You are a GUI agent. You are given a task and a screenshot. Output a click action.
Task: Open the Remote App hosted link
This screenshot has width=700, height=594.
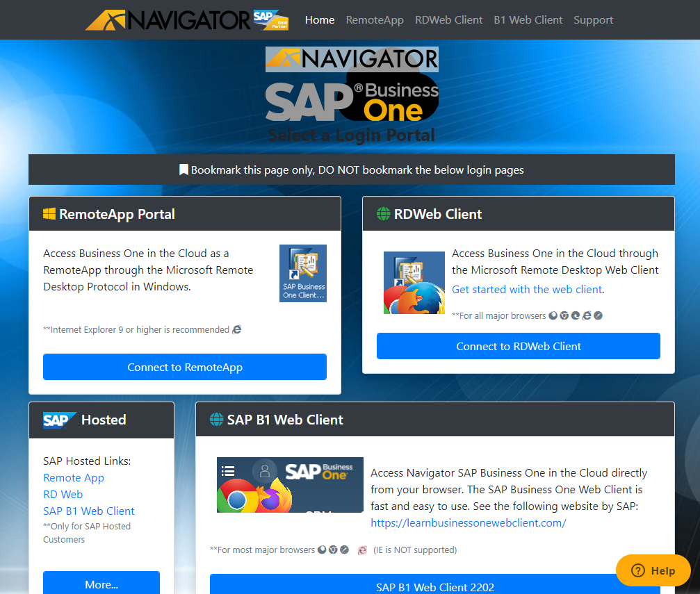tap(74, 477)
